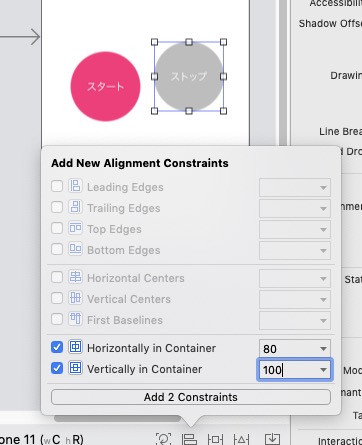Click the Vertically in Container icon
This screenshot has height=445, width=362.
(75, 368)
